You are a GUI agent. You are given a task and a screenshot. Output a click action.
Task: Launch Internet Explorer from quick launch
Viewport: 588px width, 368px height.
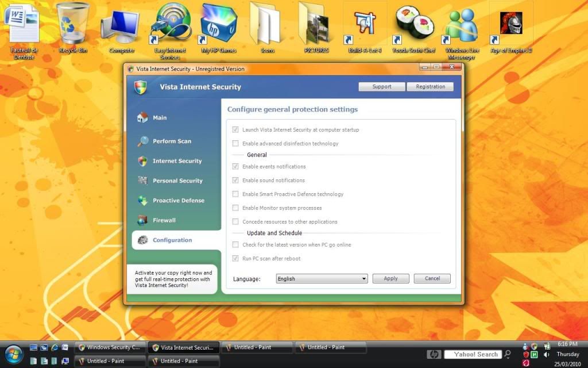55,347
